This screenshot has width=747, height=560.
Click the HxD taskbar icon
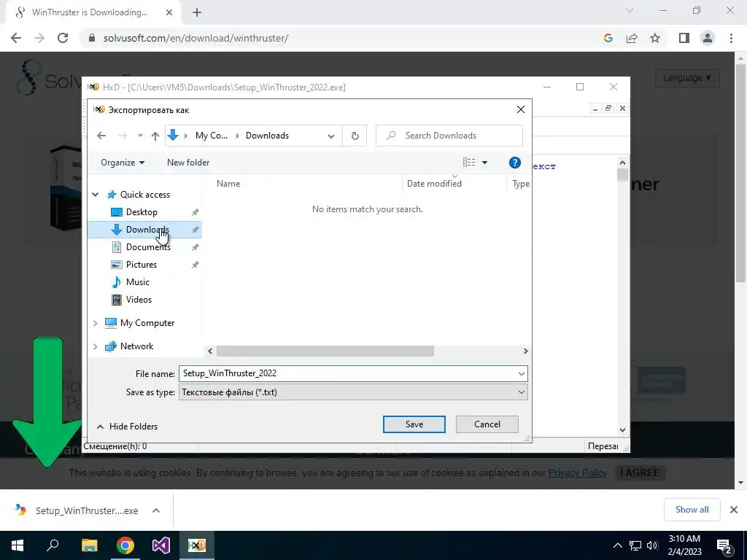196,545
